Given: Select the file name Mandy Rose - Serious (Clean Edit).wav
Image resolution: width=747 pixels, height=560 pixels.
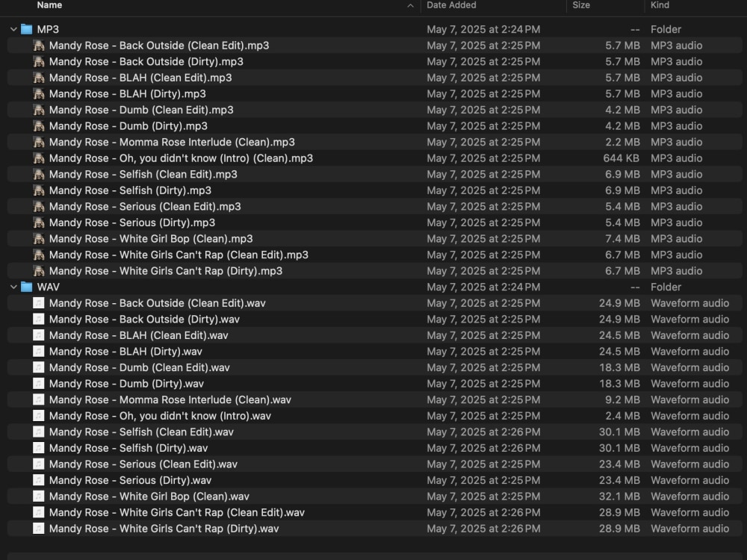Looking at the screenshot, I should (143, 464).
